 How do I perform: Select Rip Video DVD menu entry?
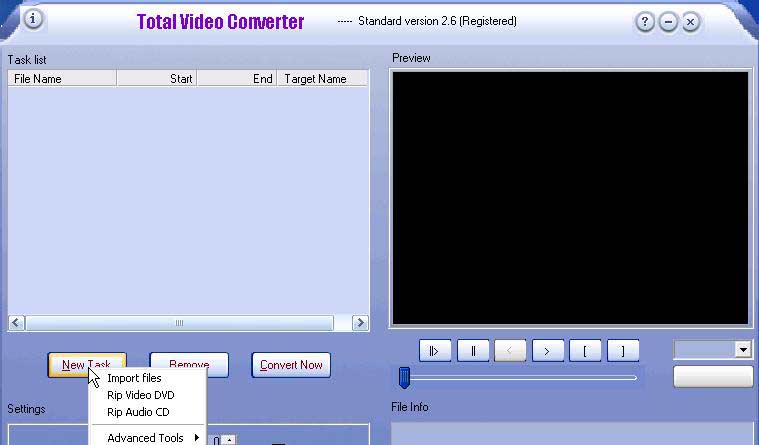point(148,395)
